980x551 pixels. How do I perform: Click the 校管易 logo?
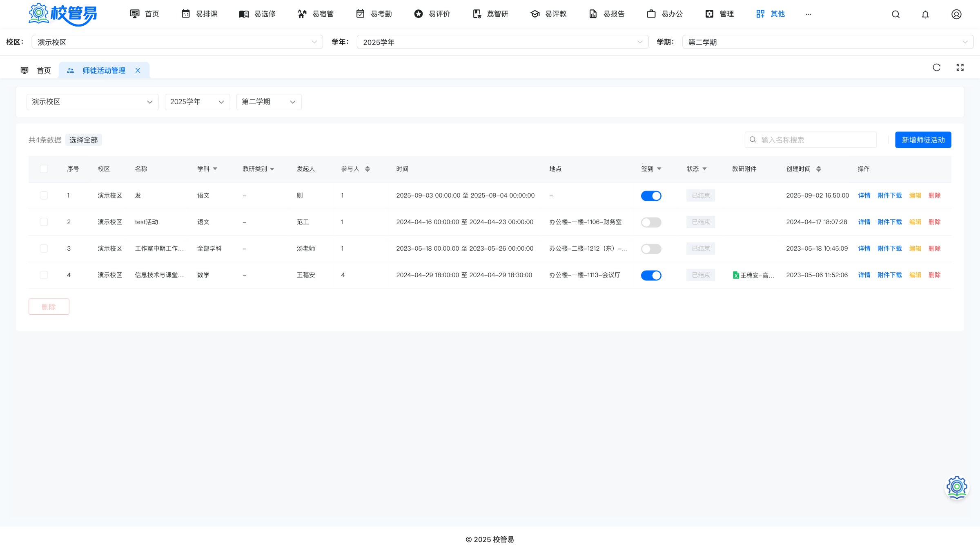63,14
